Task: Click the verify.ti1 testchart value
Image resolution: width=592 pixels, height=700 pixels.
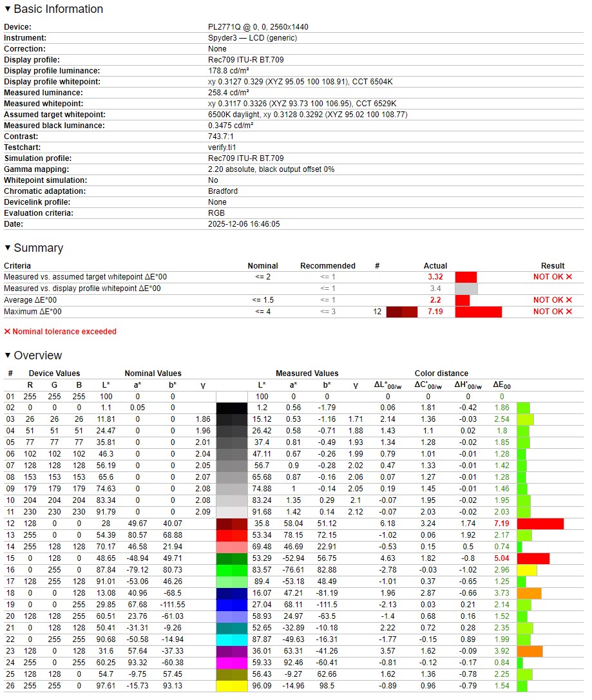Action: pyautogui.click(x=218, y=147)
